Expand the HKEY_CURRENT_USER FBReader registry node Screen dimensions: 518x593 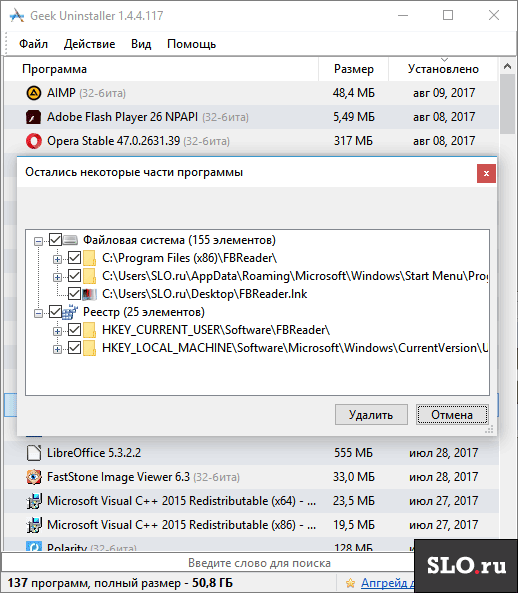tap(57, 331)
